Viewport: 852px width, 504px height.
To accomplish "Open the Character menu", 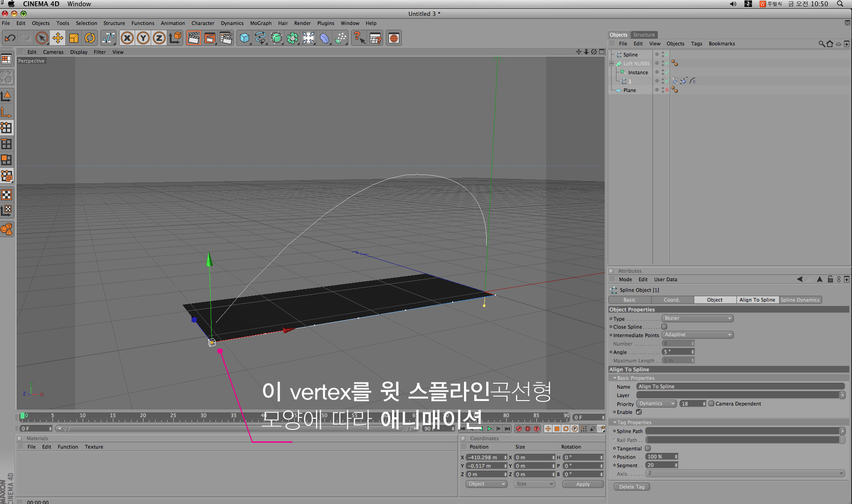I will click(x=203, y=23).
